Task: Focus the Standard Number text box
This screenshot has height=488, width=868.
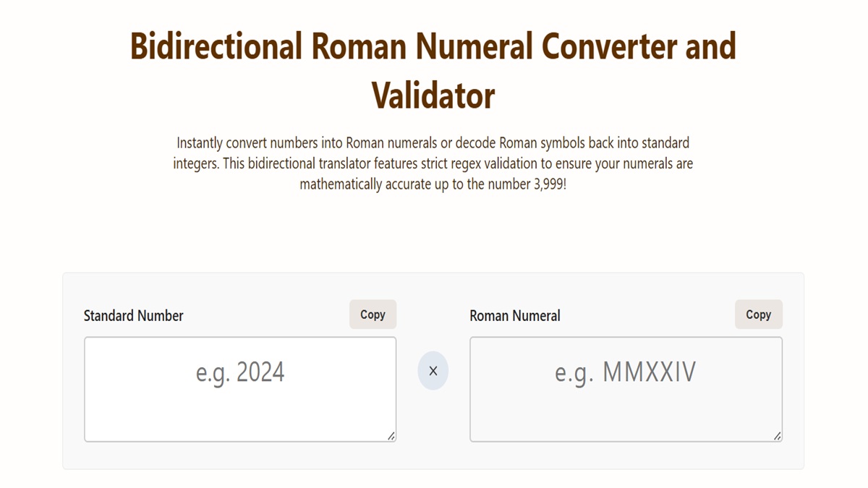Action: tap(240, 389)
